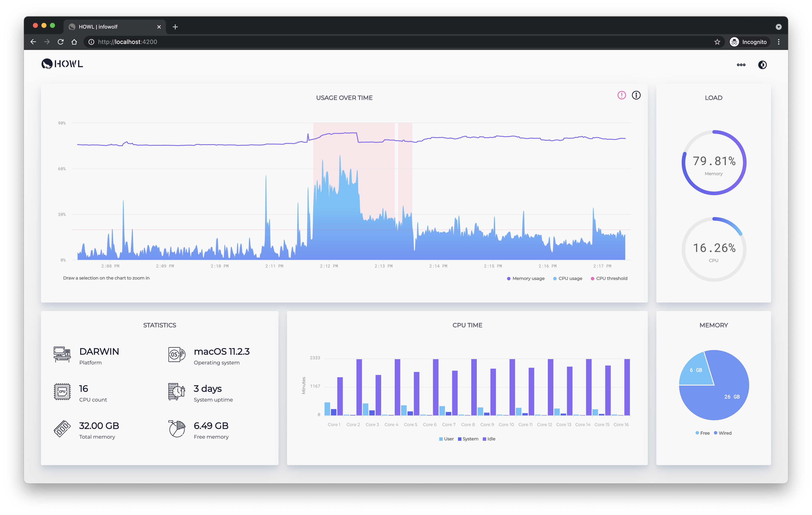Click the Platform computer icon
The width and height of the screenshot is (812, 515).
point(62,355)
